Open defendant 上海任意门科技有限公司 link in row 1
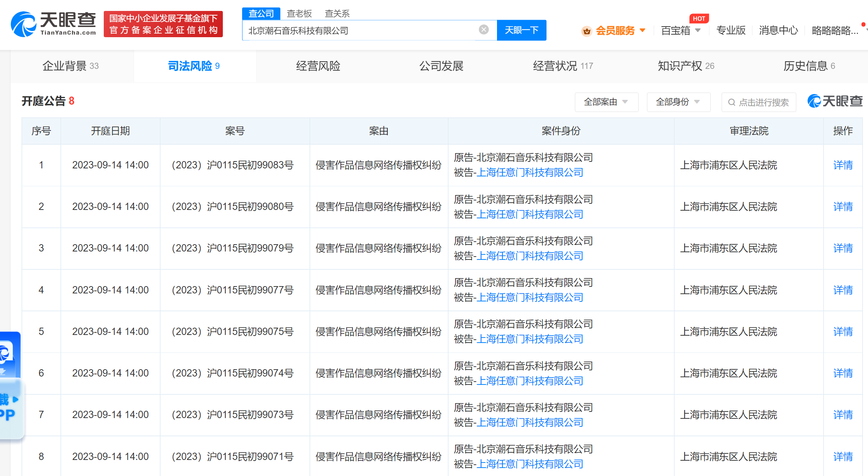This screenshot has width=868, height=476. click(530, 173)
